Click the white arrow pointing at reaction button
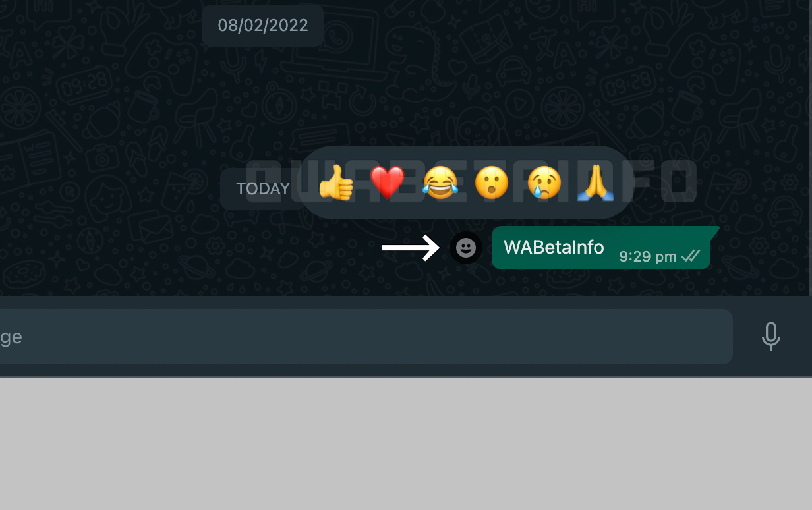The height and width of the screenshot is (510, 812). click(411, 248)
